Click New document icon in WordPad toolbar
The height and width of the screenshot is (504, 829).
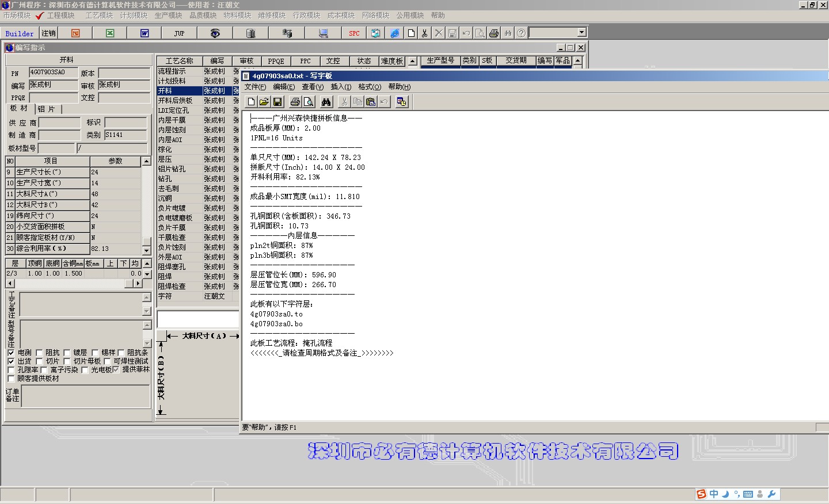[x=251, y=102]
